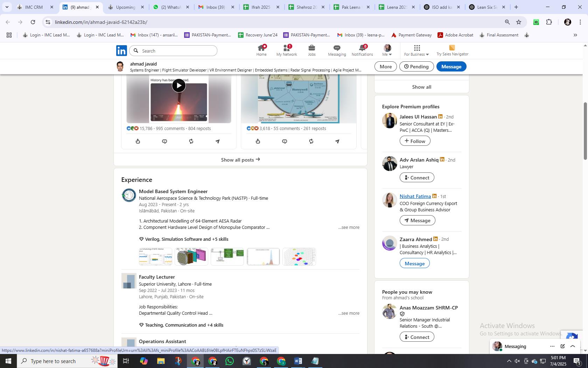Open My Network icon
Image resolution: width=588 pixels, height=368 pixels.
pyautogui.click(x=287, y=50)
